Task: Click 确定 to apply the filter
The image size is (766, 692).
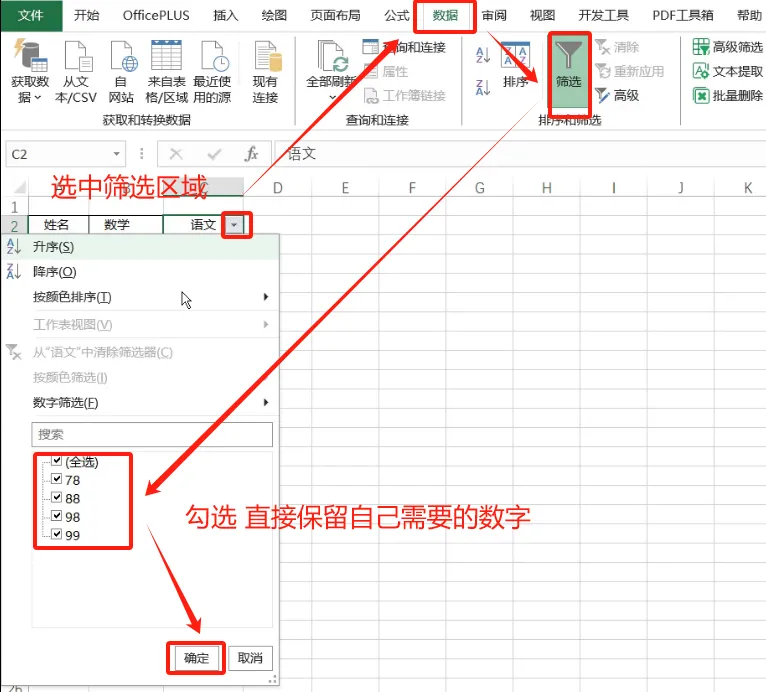Action: [196, 658]
